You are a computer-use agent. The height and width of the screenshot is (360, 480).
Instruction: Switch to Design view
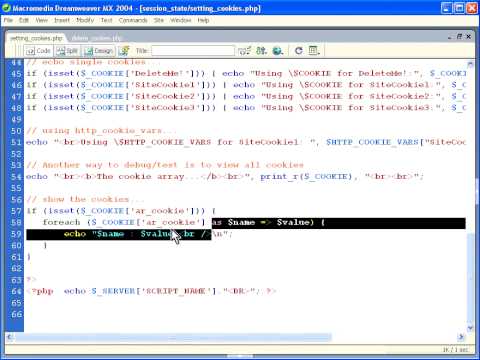[98, 51]
